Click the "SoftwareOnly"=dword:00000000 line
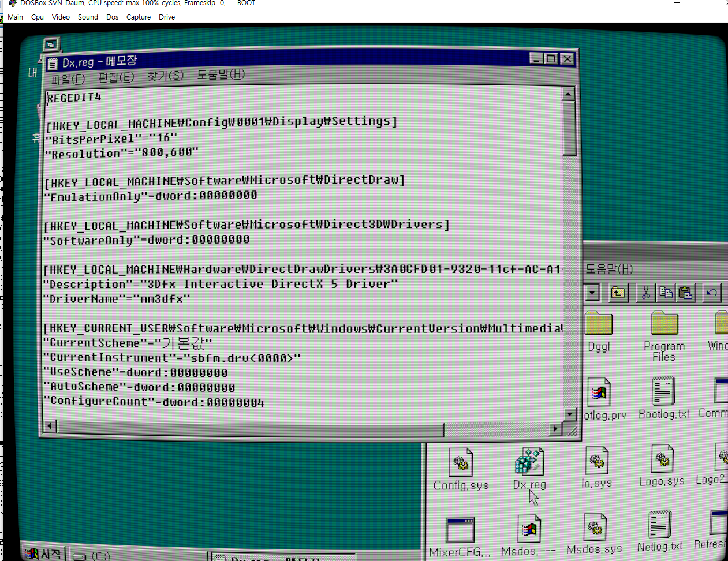The image size is (728, 561). coord(147,240)
